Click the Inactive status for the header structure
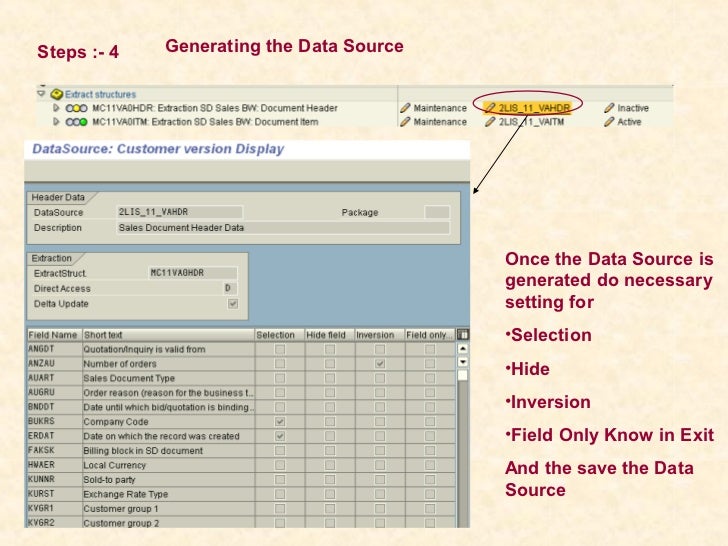 pos(633,108)
